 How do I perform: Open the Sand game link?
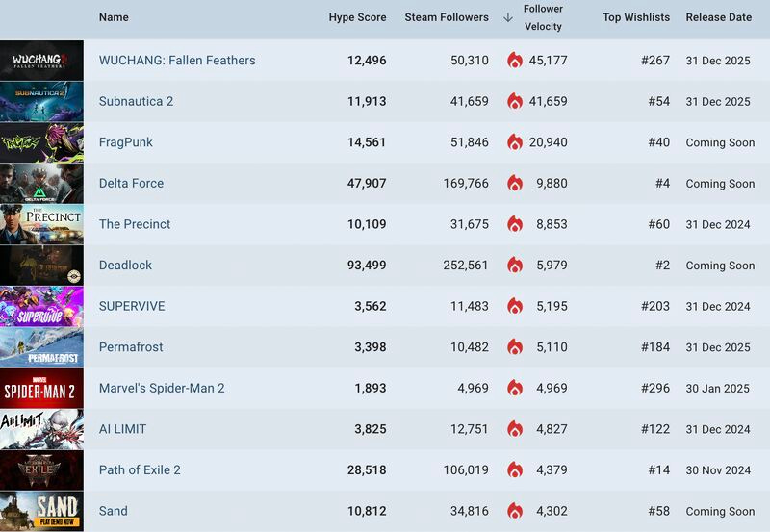[x=113, y=511]
